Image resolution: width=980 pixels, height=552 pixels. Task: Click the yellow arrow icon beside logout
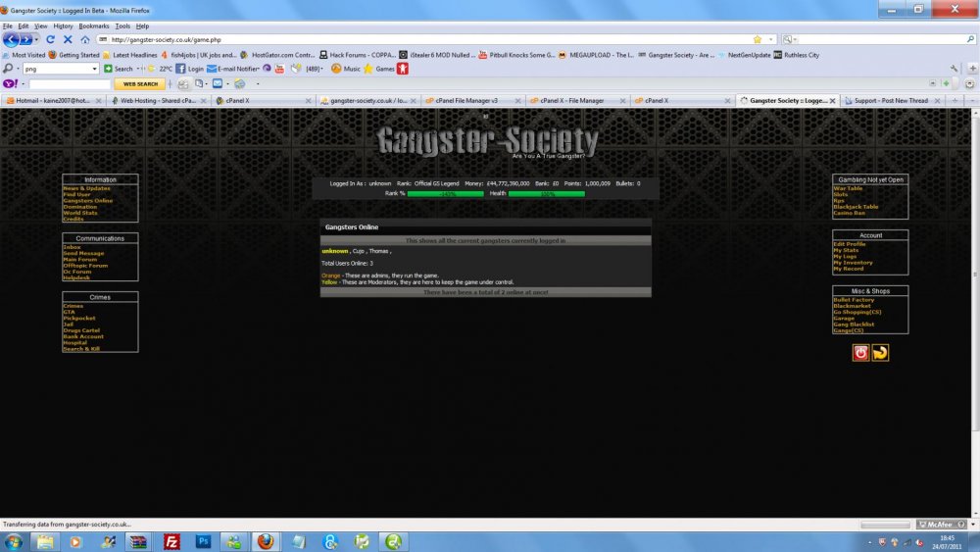880,353
